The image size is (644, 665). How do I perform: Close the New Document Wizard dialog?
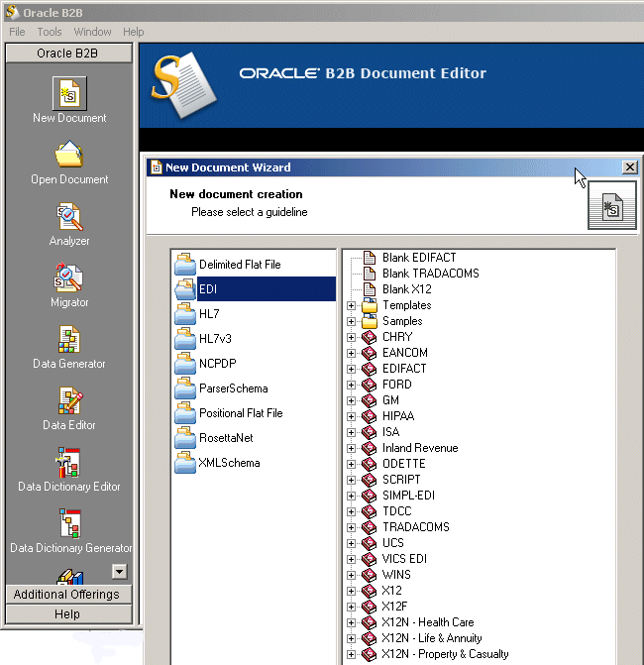point(629,167)
